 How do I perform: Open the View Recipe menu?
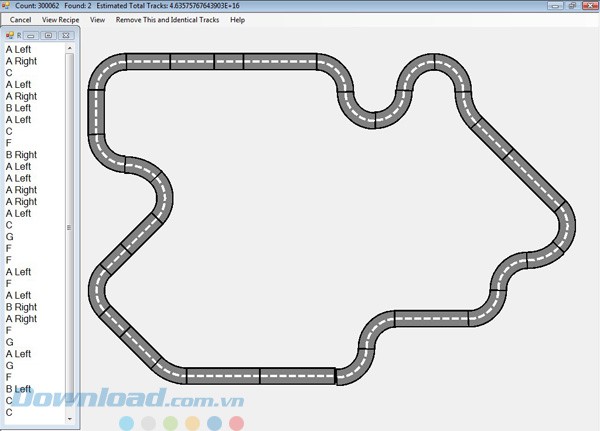tap(60, 19)
